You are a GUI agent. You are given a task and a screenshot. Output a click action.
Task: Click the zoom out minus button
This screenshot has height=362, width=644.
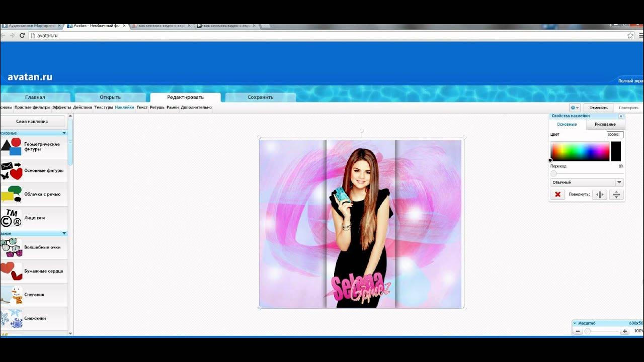[578, 331]
